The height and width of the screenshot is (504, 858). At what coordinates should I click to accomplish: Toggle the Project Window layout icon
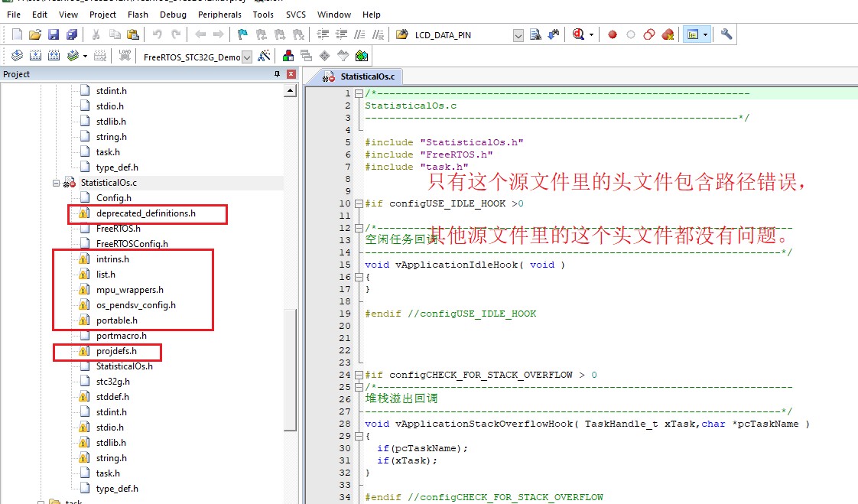click(693, 34)
